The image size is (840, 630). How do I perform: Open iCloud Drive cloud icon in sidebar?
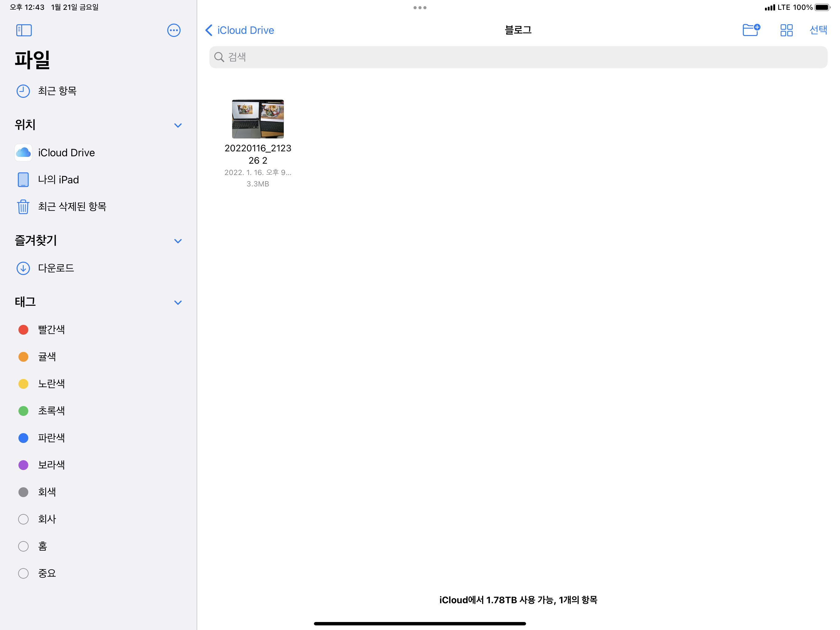24,153
